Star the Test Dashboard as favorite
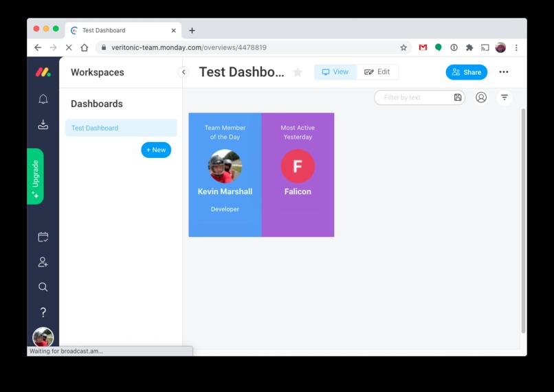Viewport: 554px width, 392px height. point(298,72)
